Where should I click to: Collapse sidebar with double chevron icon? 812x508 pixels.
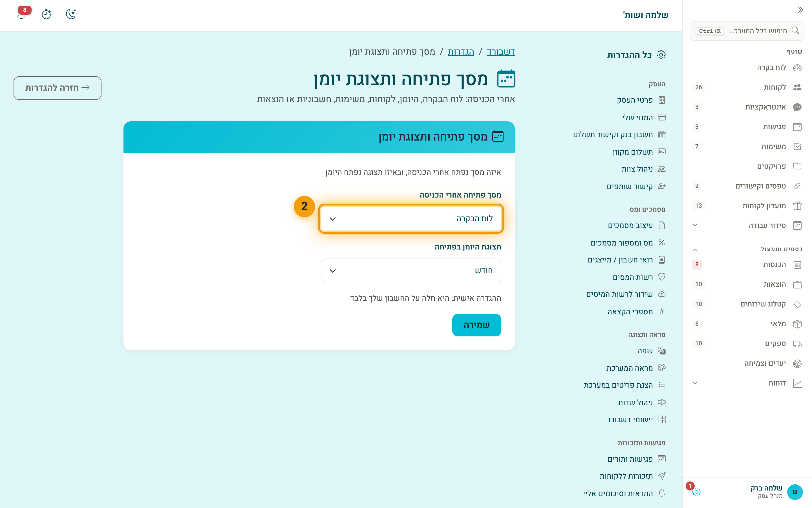(800, 10)
